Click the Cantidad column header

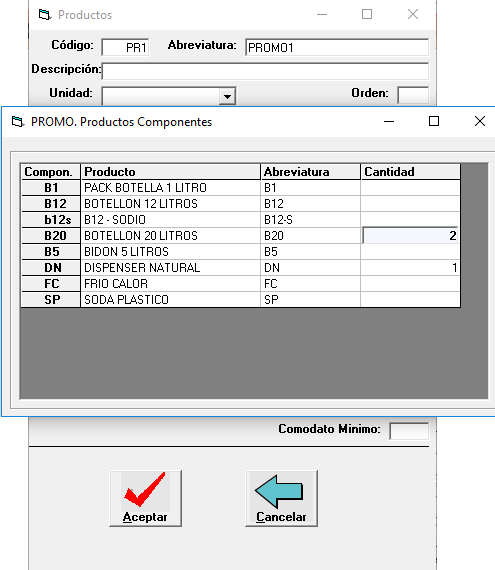pyautogui.click(x=410, y=172)
